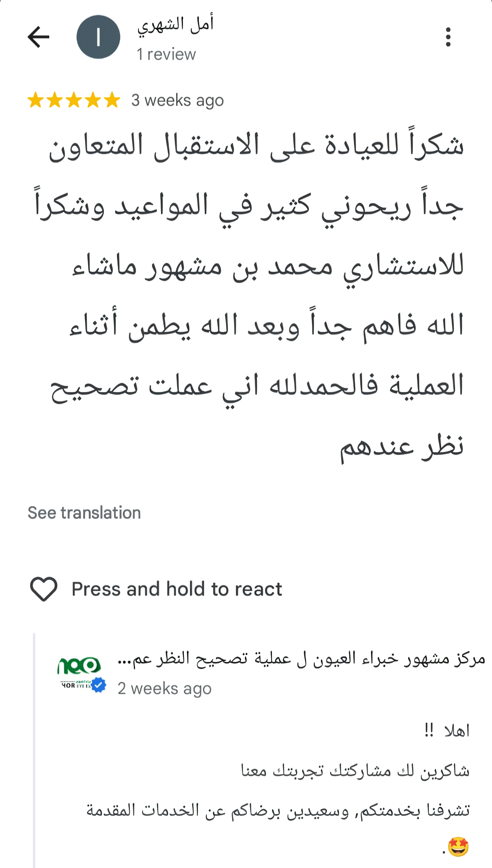Viewport: 492px width, 868px height.
Task: Tap the reviewer's round avatar
Action: pyautogui.click(x=98, y=37)
